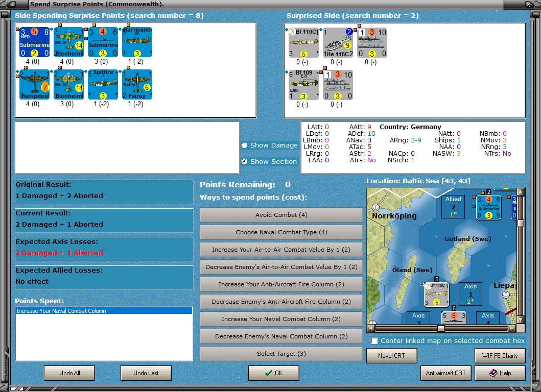Select the Hurricane fighter counter

137,42
